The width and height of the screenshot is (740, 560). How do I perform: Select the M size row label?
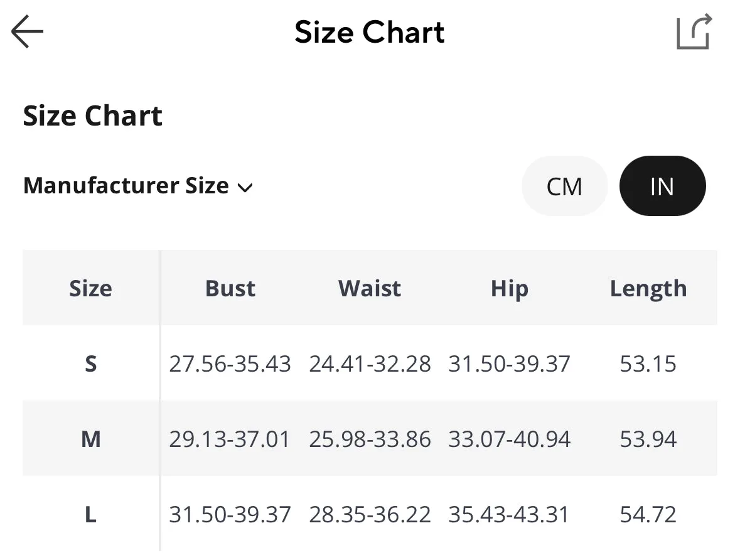[90, 439]
